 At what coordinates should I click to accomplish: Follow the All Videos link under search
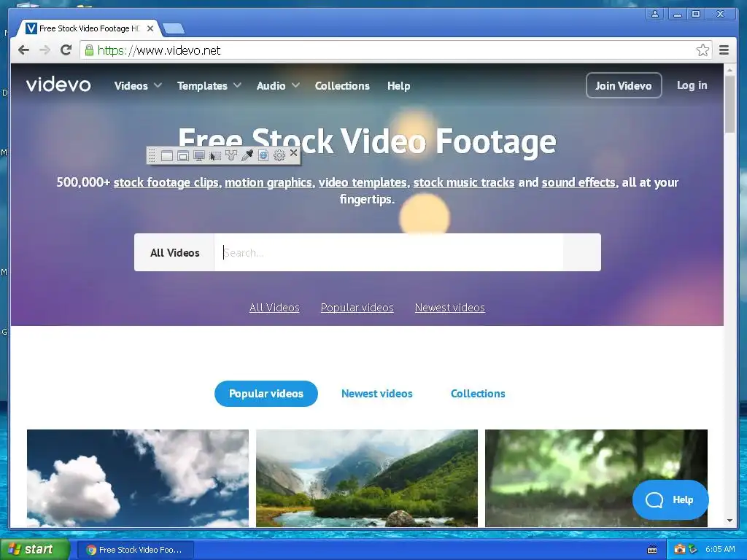[x=274, y=308]
